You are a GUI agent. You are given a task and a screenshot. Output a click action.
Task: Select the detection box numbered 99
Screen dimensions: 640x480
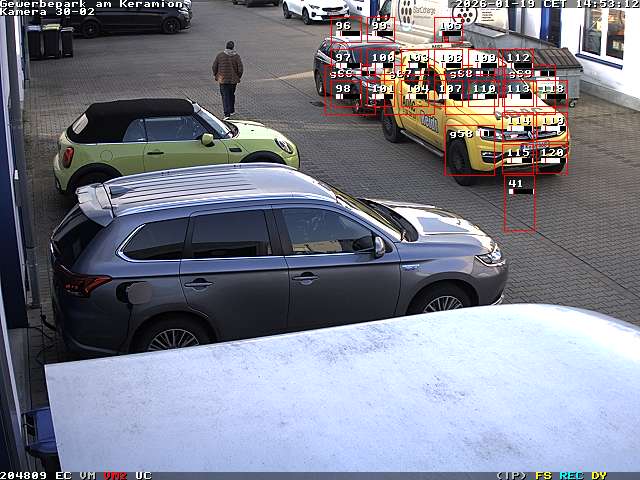click(x=380, y=27)
